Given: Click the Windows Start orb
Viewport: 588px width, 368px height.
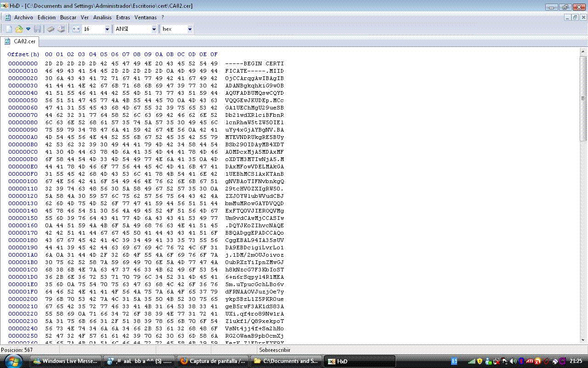Looking at the screenshot, I should (x=13, y=360).
